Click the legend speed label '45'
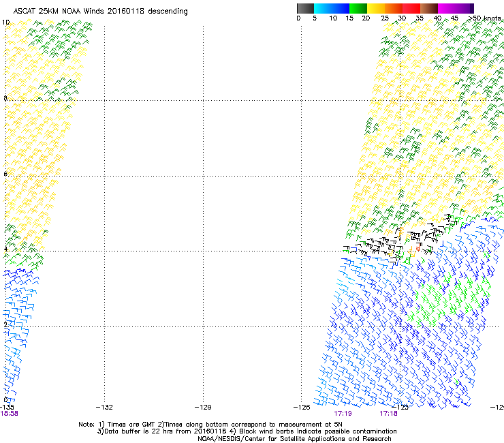This screenshot has width=504, height=443. (x=454, y=18)
